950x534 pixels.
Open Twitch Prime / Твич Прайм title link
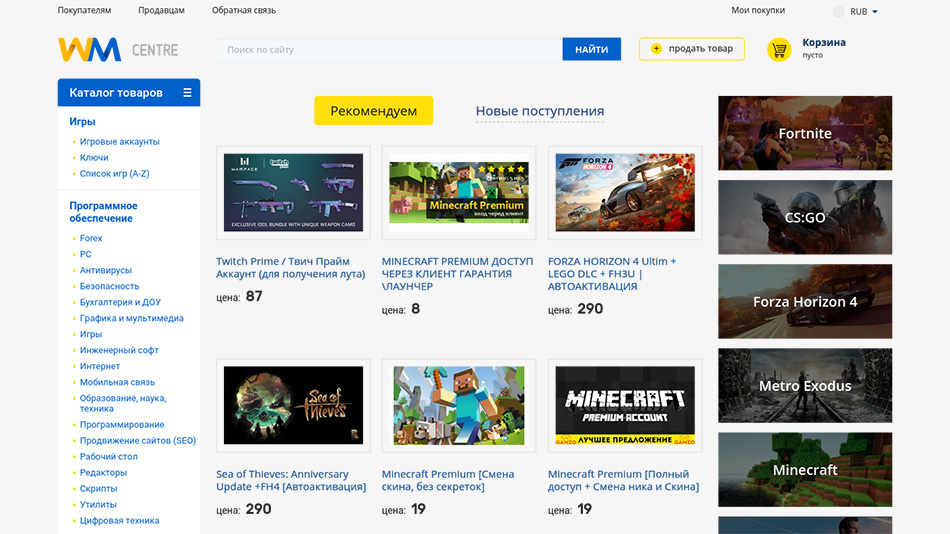coord(291,267)
